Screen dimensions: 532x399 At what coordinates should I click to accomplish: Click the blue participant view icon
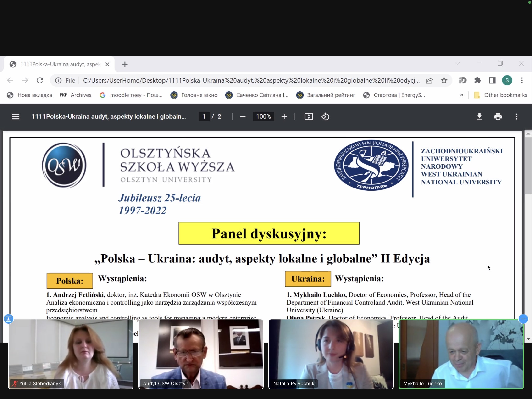click(x=8, y=319)
